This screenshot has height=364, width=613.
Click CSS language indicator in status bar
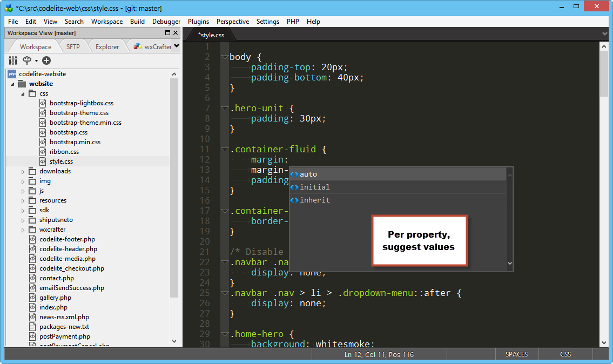(565, 354)
